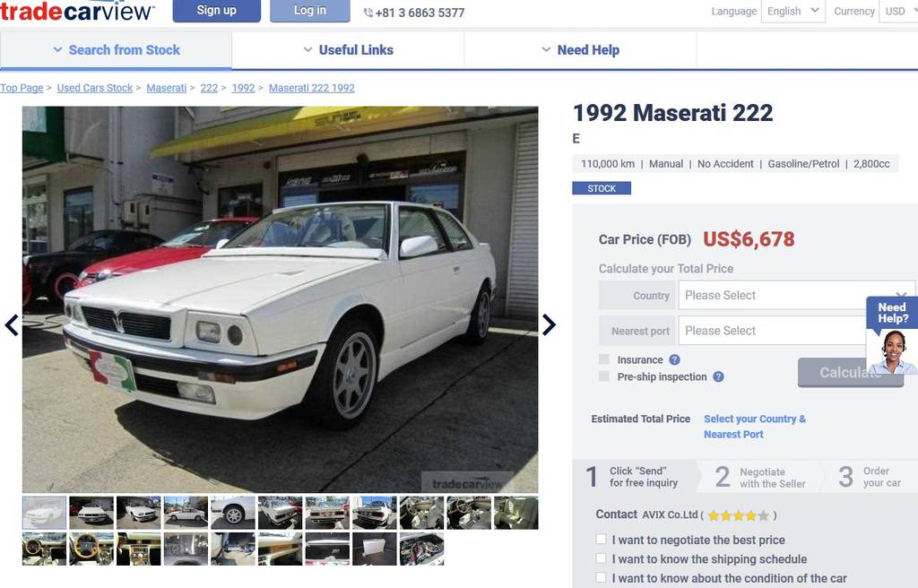Expand the Language English dropdown
The height and width of the screenshot is (588, 918).
tap(792, 11)
